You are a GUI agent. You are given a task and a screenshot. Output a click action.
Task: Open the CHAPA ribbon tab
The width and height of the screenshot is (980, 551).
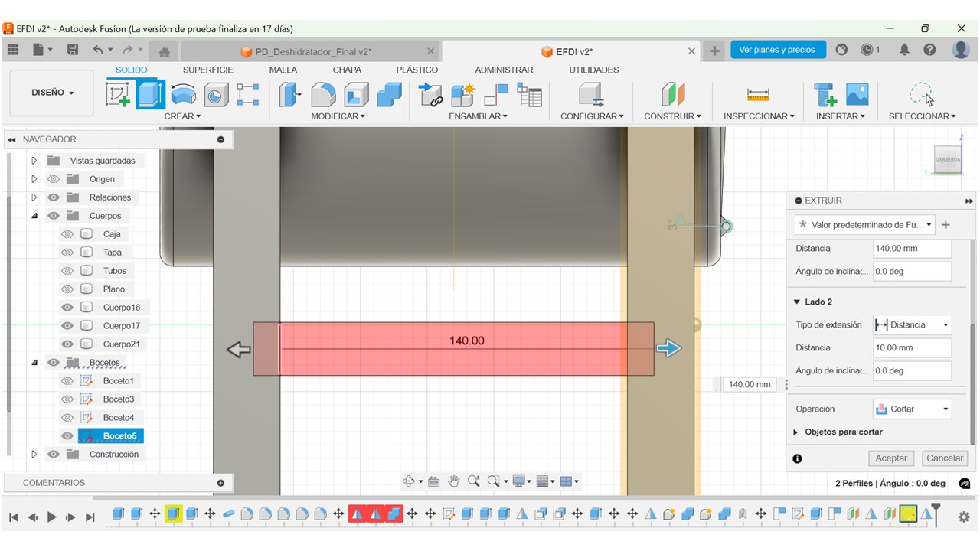point(347,70)
